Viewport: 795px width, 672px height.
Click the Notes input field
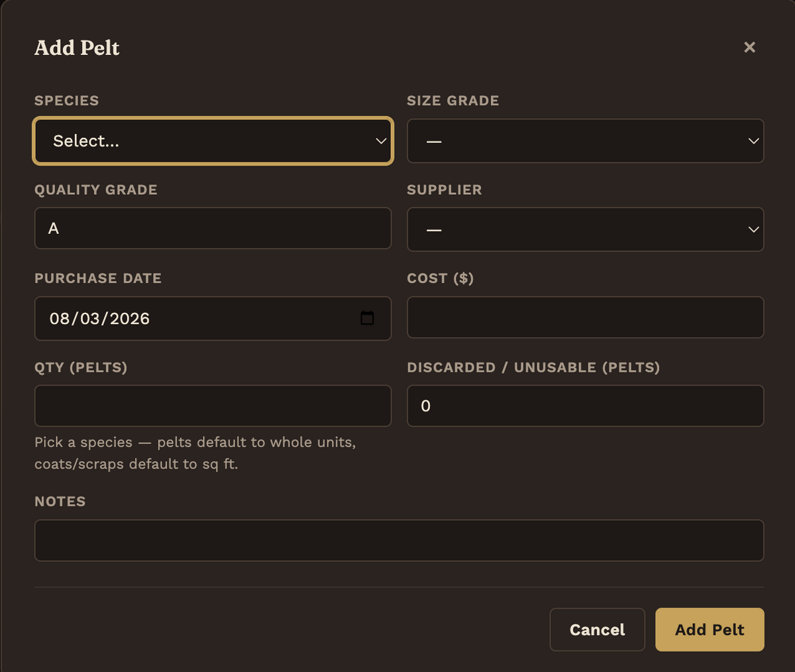pos(399,540)
